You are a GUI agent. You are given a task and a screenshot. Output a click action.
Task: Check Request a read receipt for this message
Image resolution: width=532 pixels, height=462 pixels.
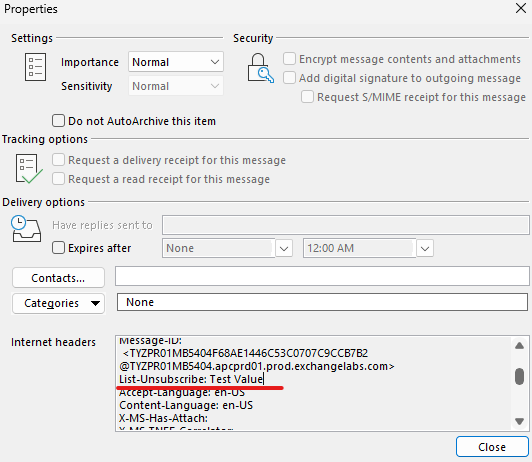58,179
